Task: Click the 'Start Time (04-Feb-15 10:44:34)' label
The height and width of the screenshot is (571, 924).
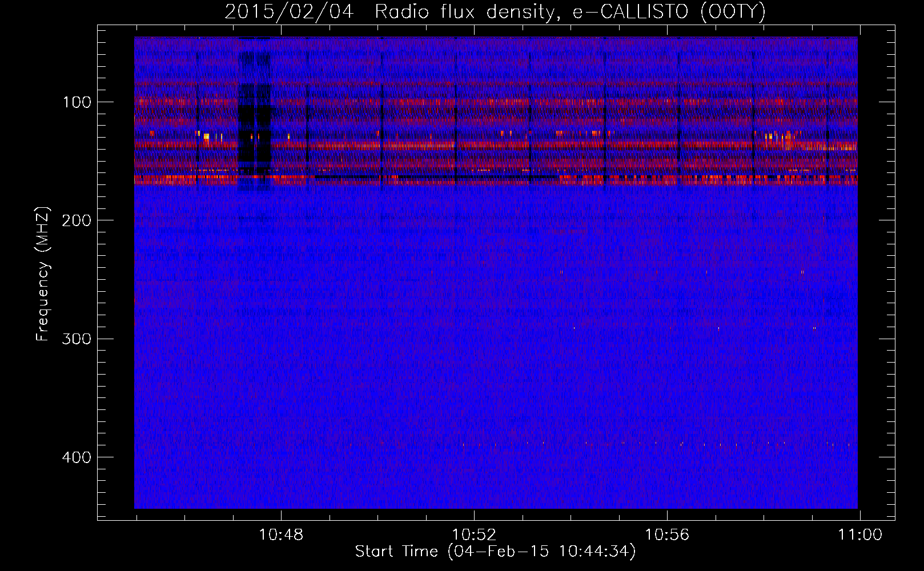Action: [495, 552]
